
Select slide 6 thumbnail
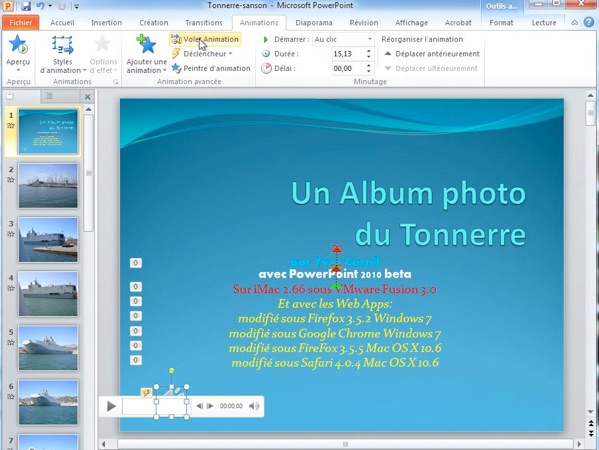point(48,402)
